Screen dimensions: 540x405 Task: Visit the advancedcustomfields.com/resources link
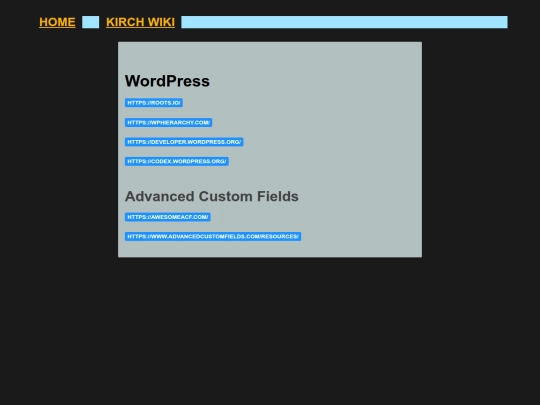click(x=213, y=236)
